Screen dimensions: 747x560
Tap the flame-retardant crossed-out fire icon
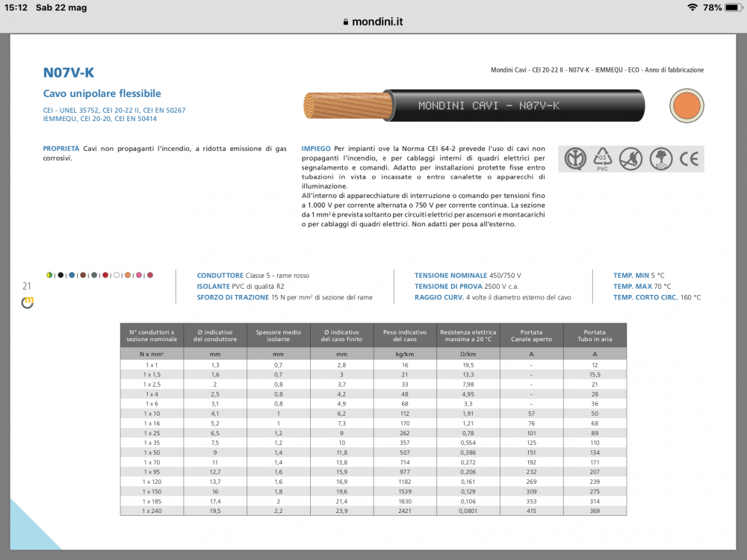630,158
